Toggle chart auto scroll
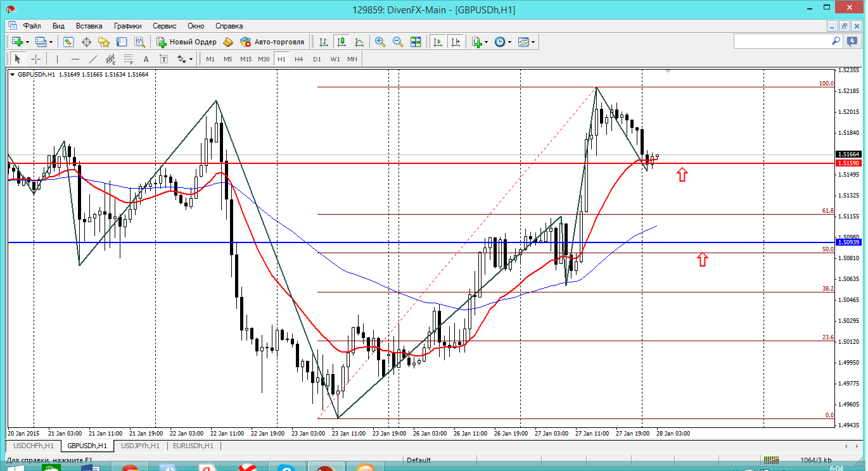868x471 pixels. (437, 42)
